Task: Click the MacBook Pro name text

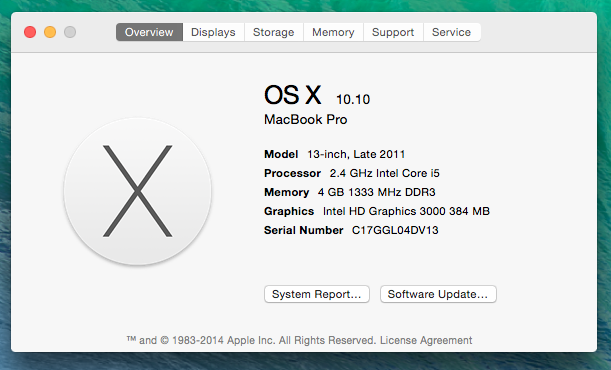Action: click(306, 119)
